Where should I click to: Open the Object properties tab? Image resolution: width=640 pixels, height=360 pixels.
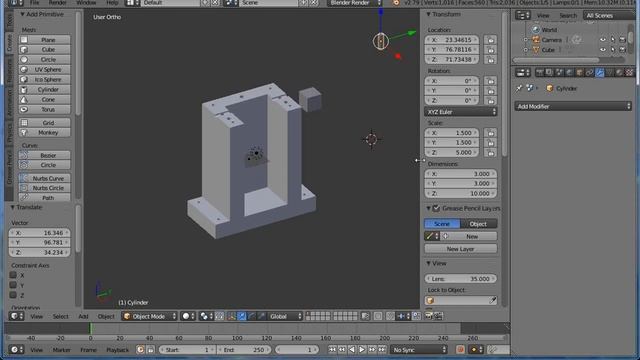point(579,73)
